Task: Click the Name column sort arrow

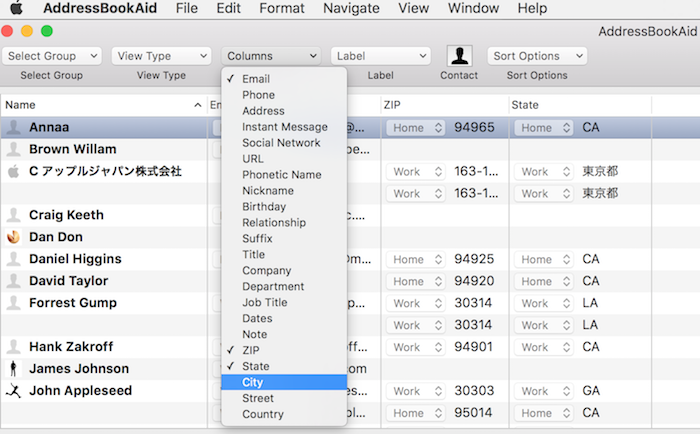Action: pos(198,105)
